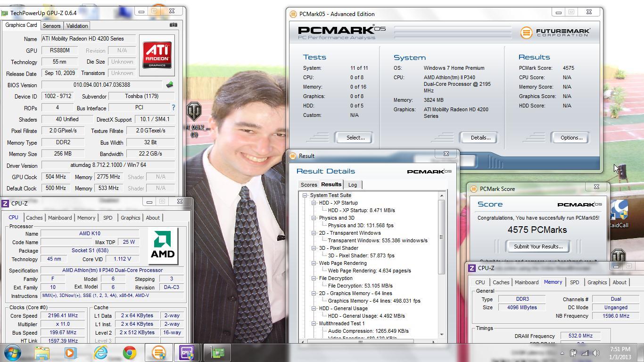Image resolution: width=644 pixels, height=362 pixels.
Task: Collapse the Web Page Rendering node
Action: [x=314, y=263]
